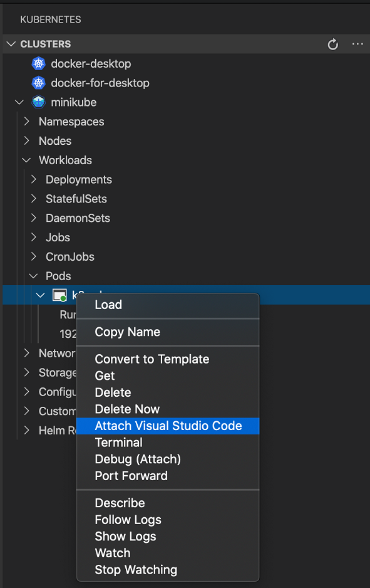Select the StatefulSets tree item
The width and height of the screenshot is (370, 588).
tap(77, 199)
